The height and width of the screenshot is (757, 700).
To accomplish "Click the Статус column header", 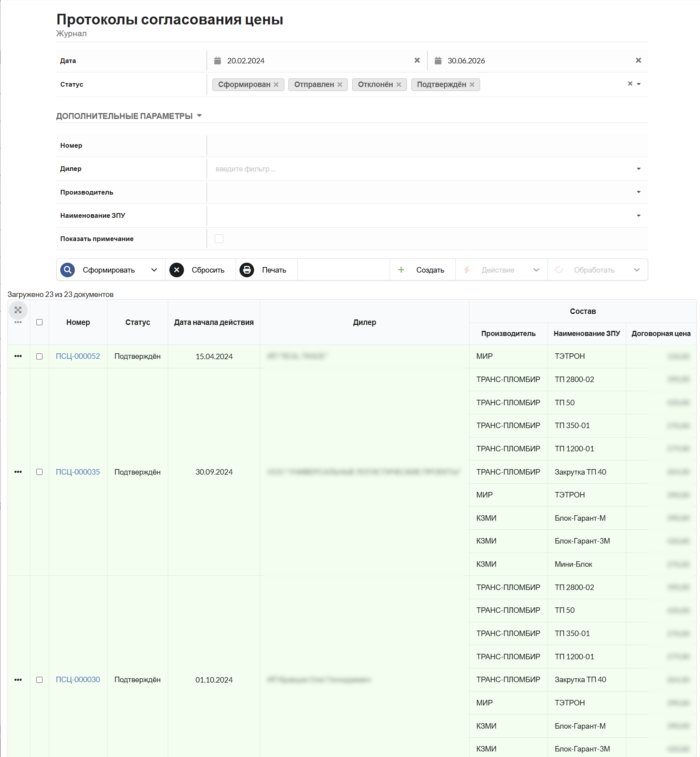I will [x=137, y=322].
